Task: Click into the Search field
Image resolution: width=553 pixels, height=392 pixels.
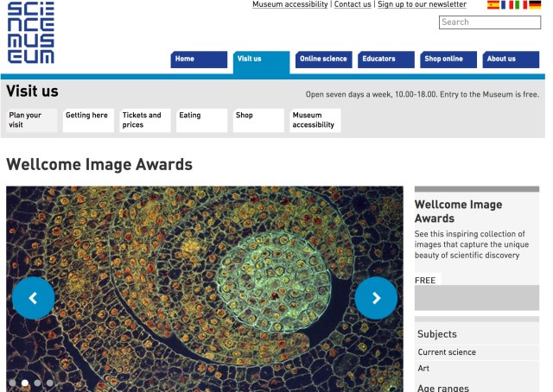Action: (489, 22)
